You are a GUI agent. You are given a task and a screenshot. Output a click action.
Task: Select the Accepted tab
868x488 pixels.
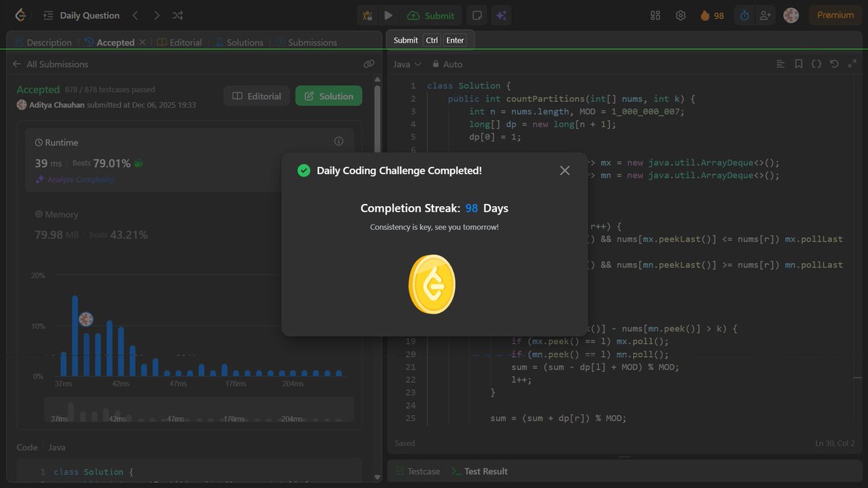tap(110, 43)
